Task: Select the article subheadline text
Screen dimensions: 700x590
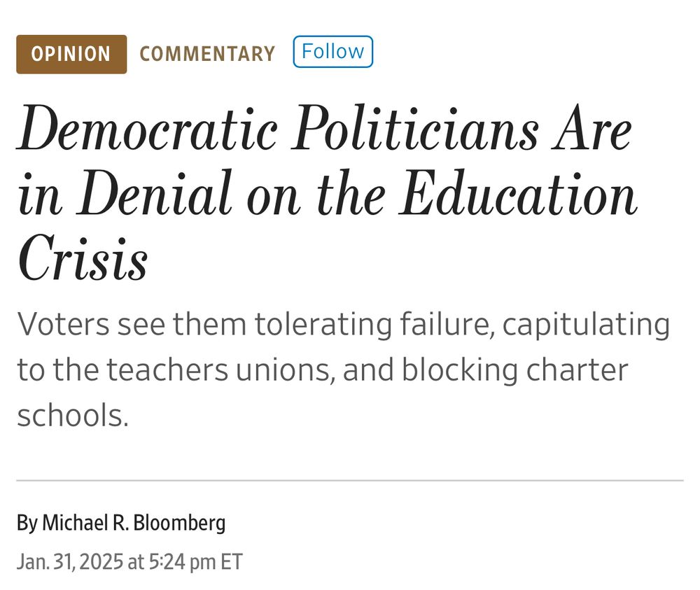Action: pos(343,369)
